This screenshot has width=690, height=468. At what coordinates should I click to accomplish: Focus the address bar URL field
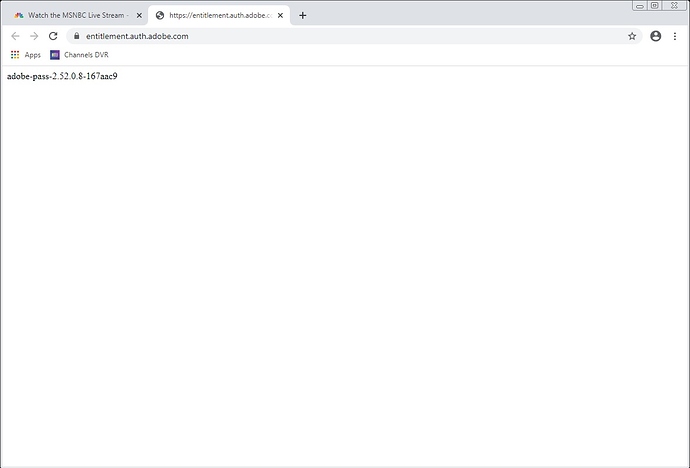tap(300, 36)
